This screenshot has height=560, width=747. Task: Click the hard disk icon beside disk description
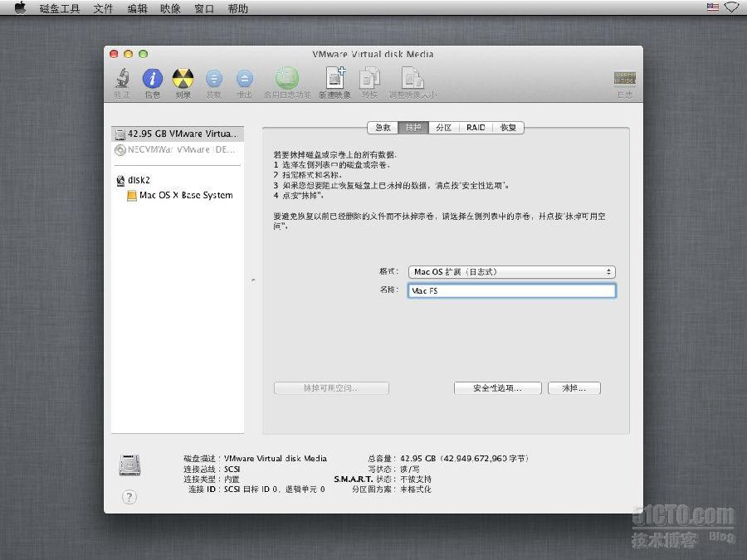tap(129, 465)
